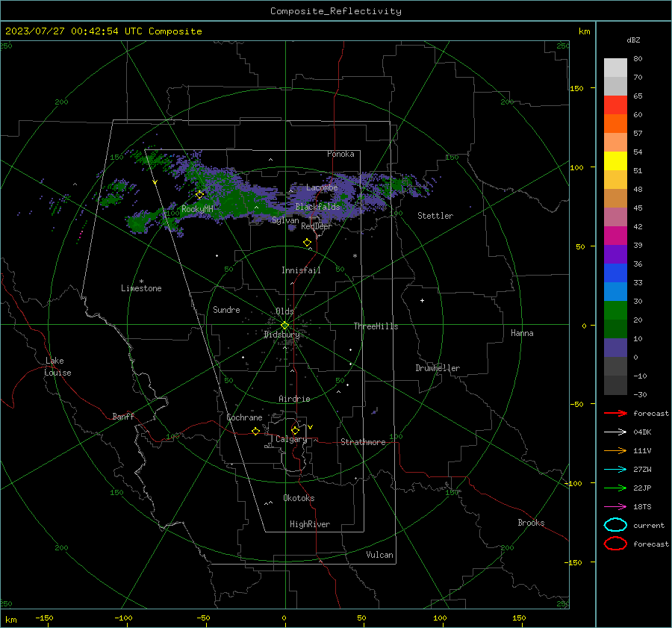Click the 'Hanna' town label
The height and width of the screenshot is (628, 672).
(x=522, y=333)
